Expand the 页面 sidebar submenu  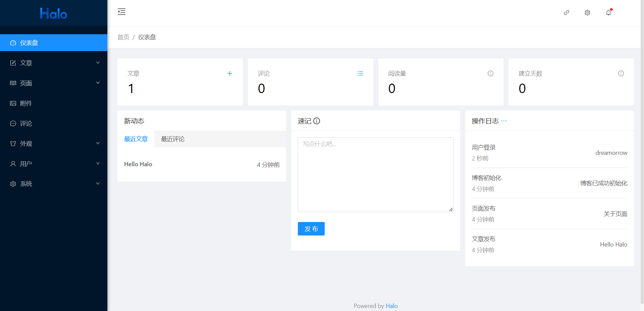pos(54,83)
